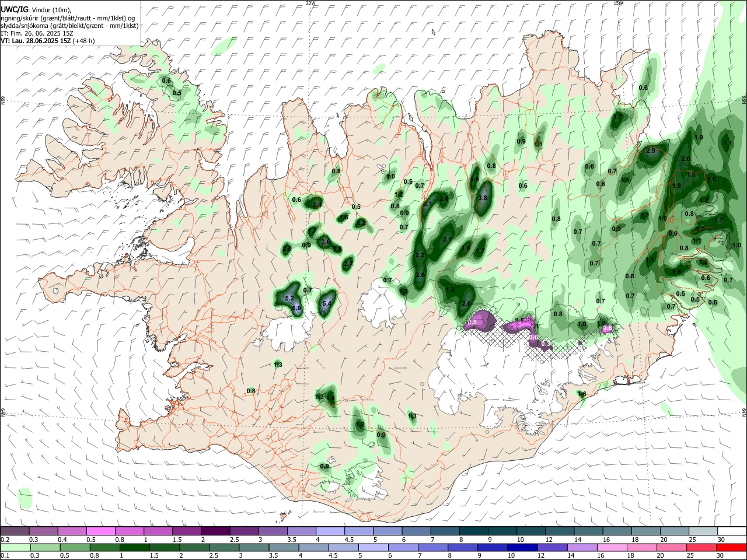The height and width of the screenshot is (560, 747).
Task: Click the 25 label under the lower legend row
Action: 690,555
